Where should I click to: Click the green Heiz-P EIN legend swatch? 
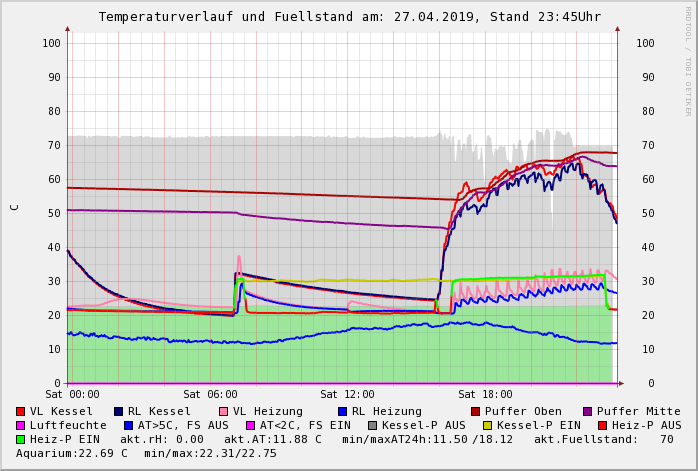[x=21, y=439]
